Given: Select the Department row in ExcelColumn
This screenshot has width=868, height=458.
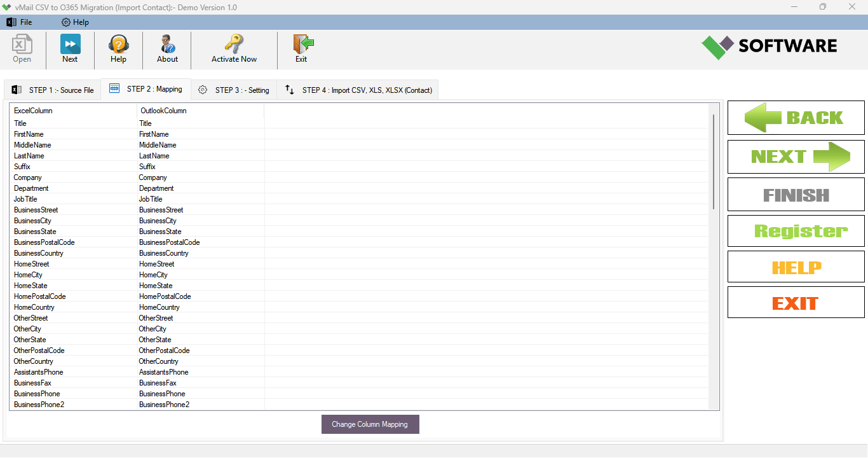Looking at the screenshot, I should click(x=31, y=188).
